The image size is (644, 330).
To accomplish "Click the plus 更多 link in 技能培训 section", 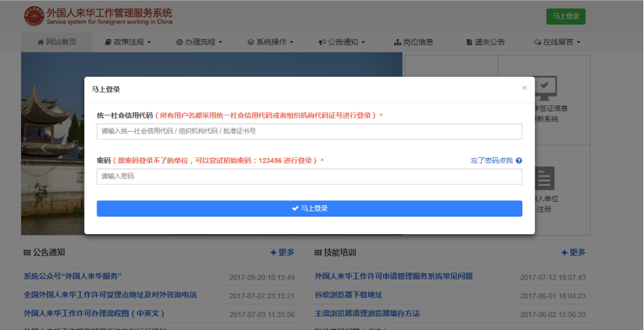I will coord(573,252).
